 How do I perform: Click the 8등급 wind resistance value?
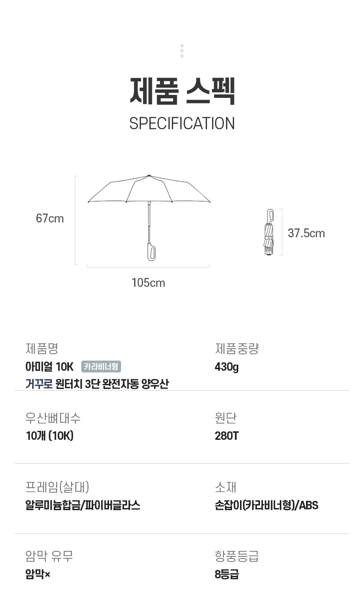(x=226, y=575)
